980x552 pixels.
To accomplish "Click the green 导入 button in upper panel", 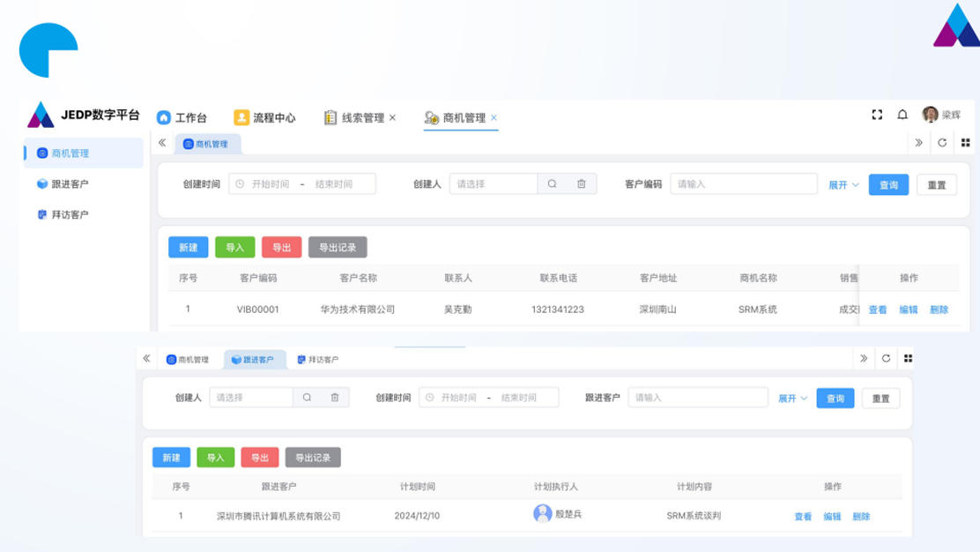I will click(234, 248).
